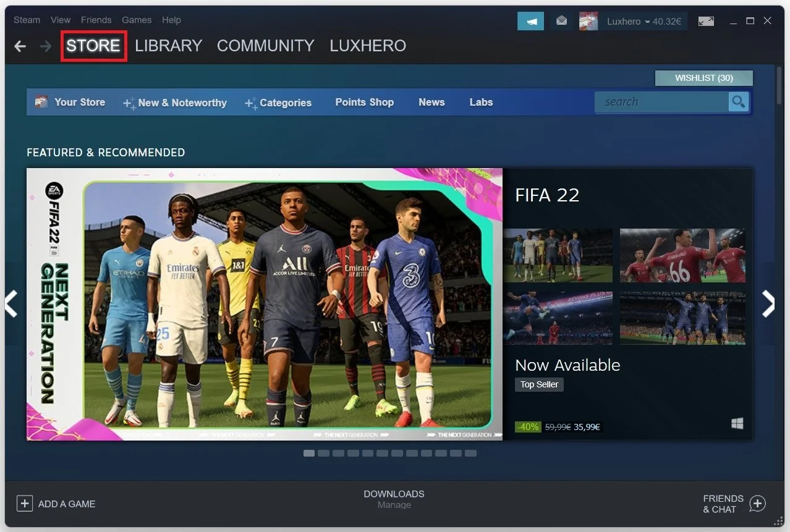Screen dimensions: 790x532
Task: Click the Add a Game plus icon
Action: coord(24,504)
